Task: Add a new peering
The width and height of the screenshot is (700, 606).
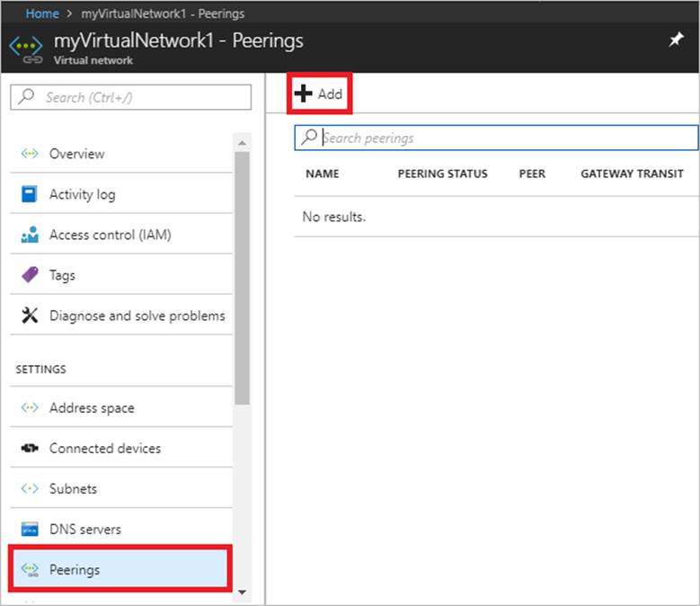Action: [319, 94]
